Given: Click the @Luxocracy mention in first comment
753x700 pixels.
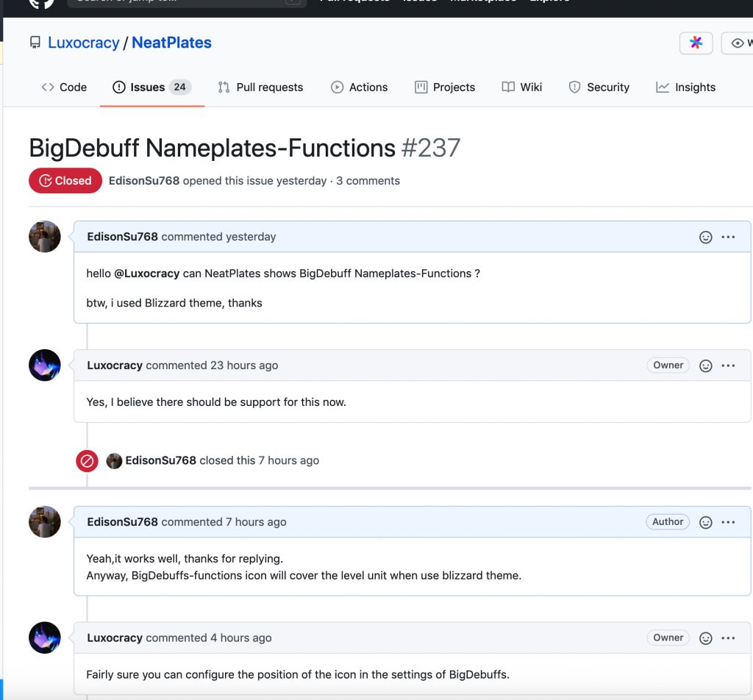Looking at the screenshot, I should 147,274.
